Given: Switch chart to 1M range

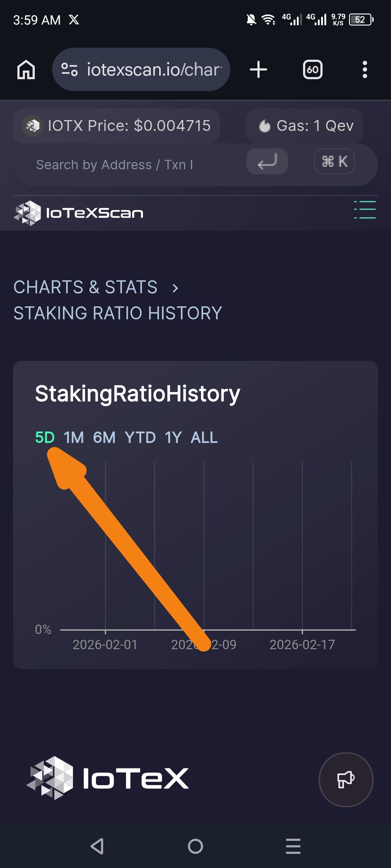Looking at the screenshot, I should (x=74, y=438).
